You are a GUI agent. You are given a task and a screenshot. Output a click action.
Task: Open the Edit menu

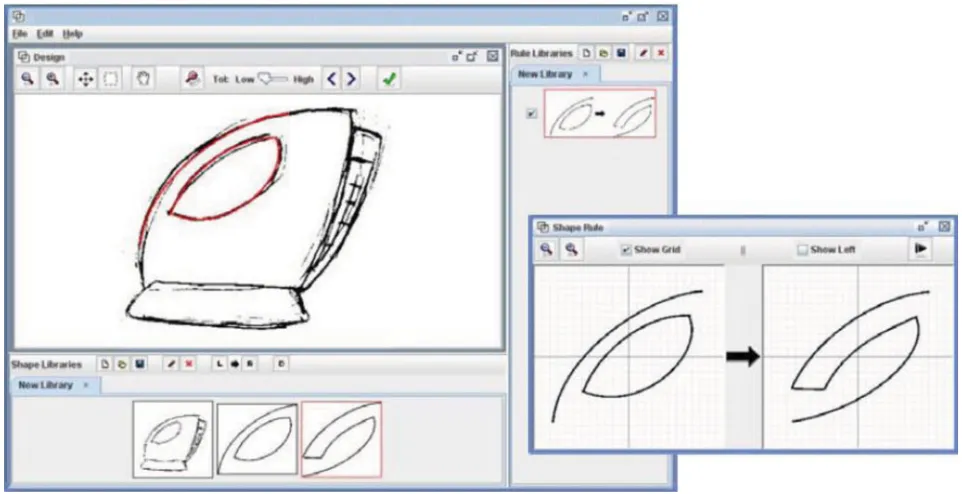pos(45,34)
